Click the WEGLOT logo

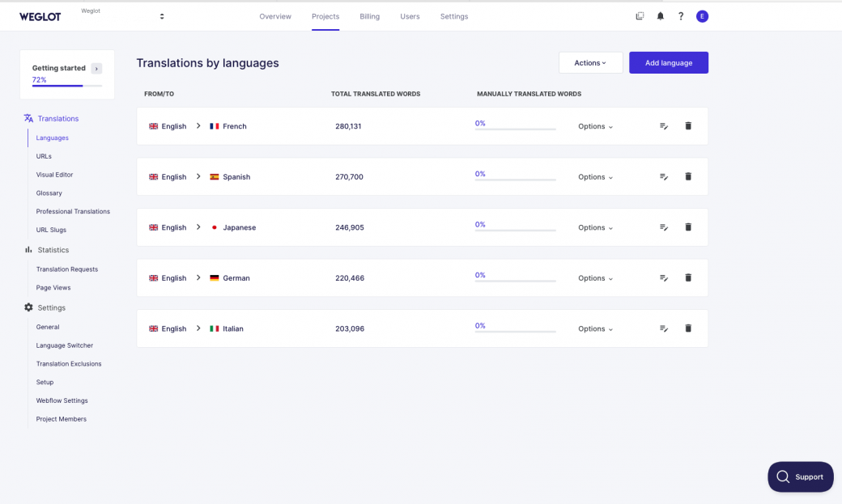(x=40, y=17)
